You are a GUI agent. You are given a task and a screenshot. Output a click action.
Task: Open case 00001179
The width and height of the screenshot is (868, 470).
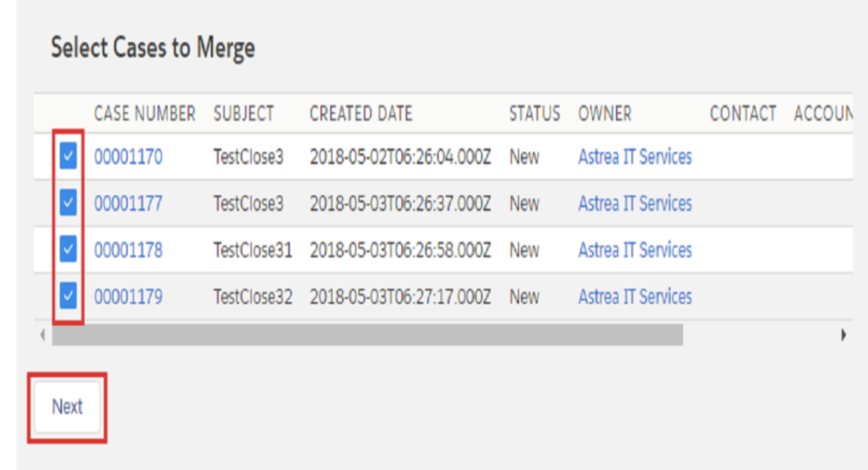click(x=128, y=297)
